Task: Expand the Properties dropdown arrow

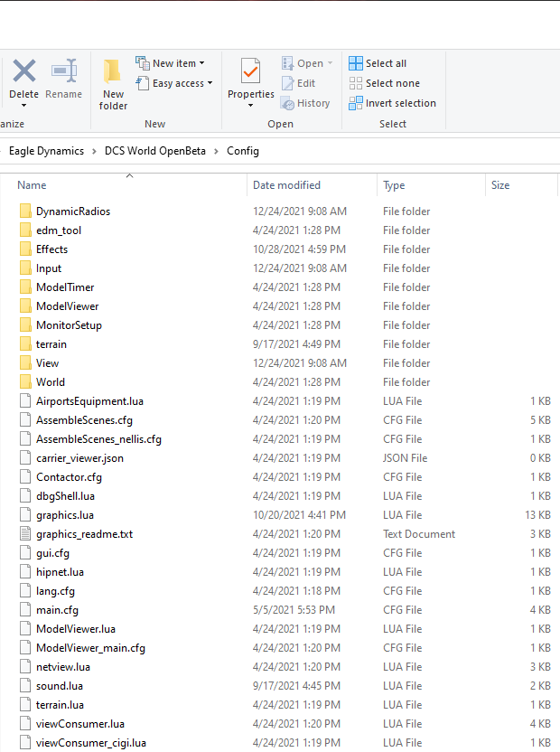Action: [x=251, y=106]
